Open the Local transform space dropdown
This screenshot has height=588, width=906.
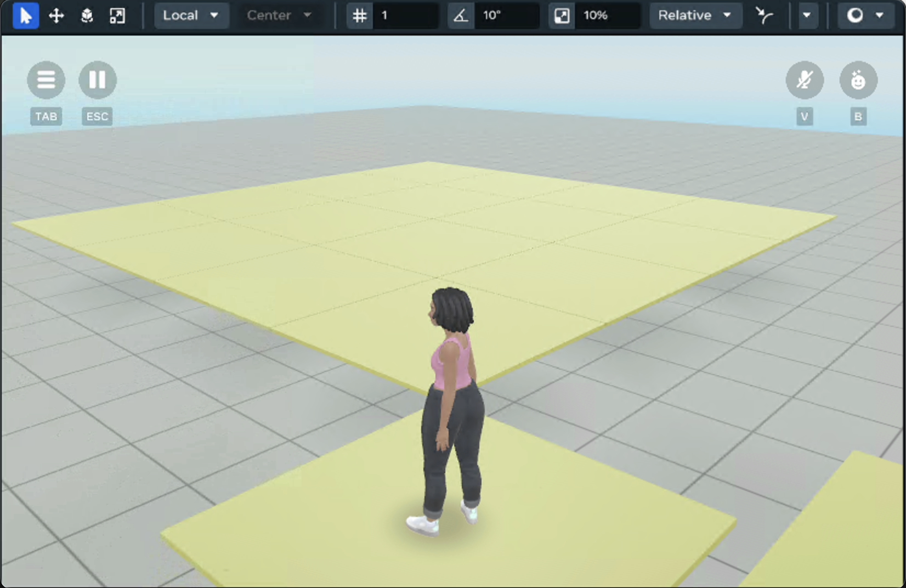(x=190, y=15)
